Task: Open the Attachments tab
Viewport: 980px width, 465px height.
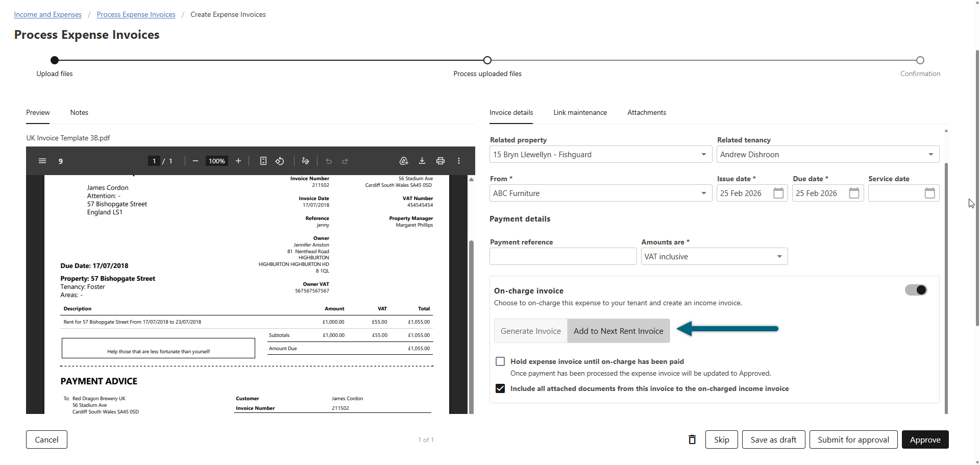Action: (x=647, y=112)
